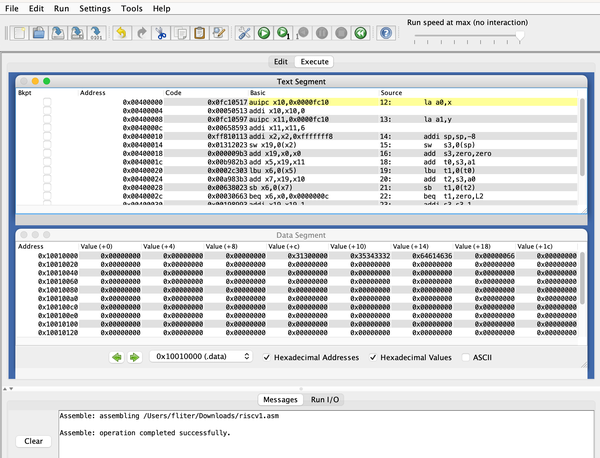The height and width of the screenshot is (458, 600).
Task: Go to previous data segment block
Action: [x=116, y=357]
